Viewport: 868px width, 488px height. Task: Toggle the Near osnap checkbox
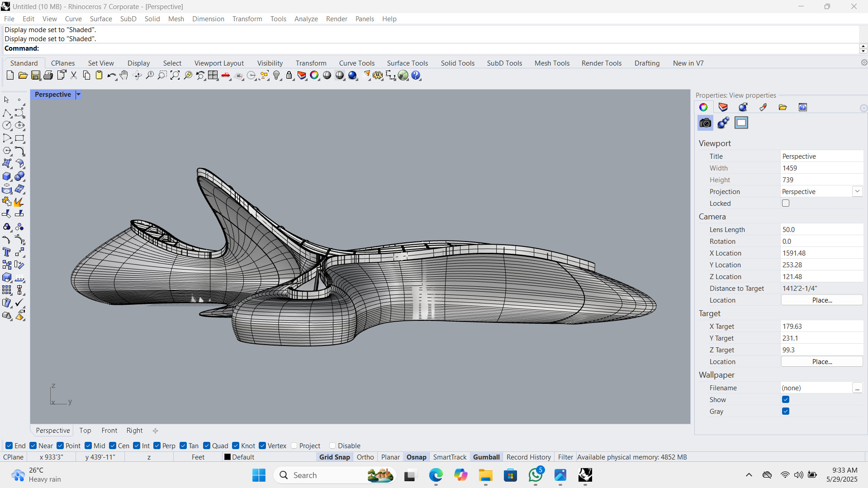33,445
